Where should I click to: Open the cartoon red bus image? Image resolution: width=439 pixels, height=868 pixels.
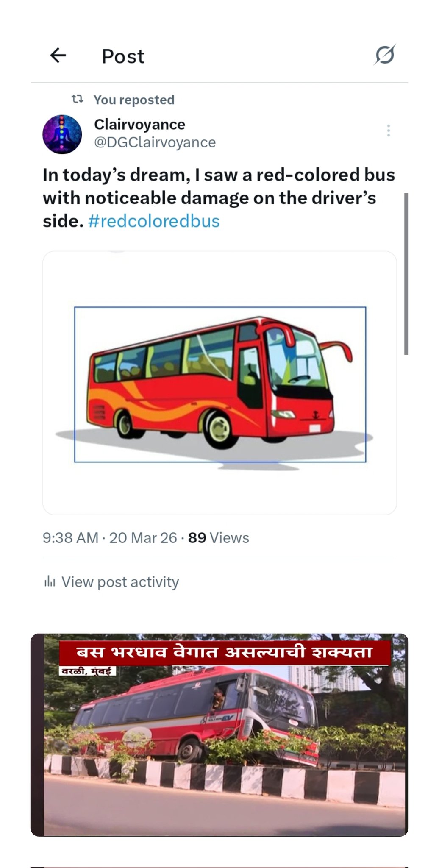[219, 383]
